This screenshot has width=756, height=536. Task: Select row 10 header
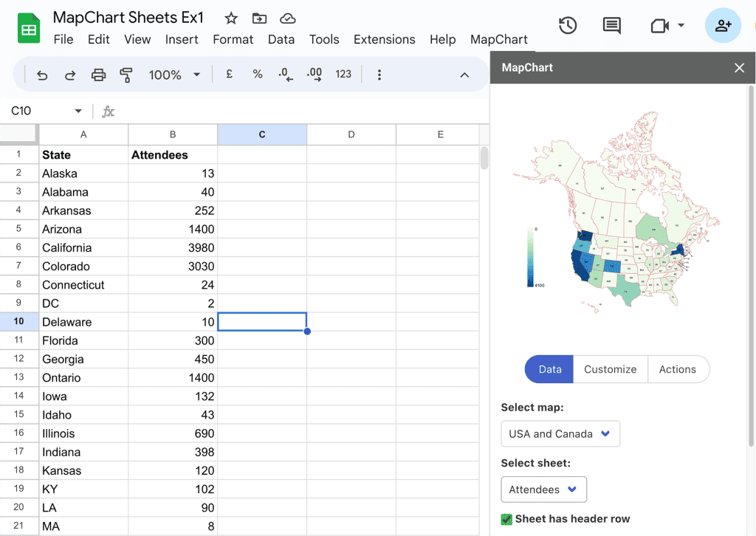click(19, 321)
